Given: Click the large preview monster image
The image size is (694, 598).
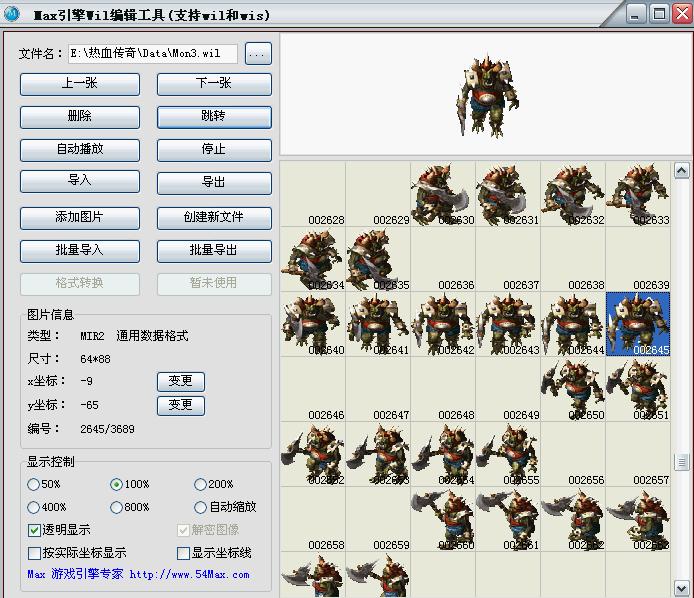Looking at the screenshot, I should tap(487, 95).
